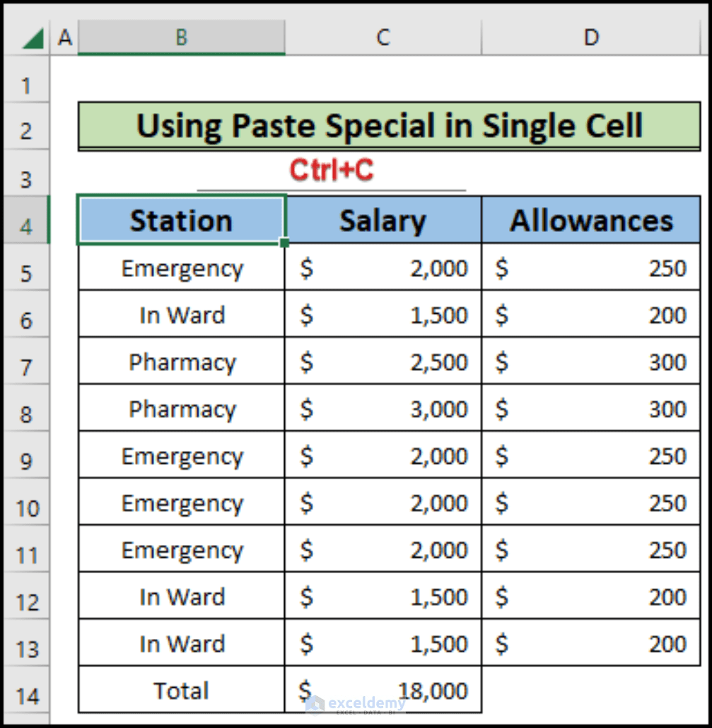Viewport: 712px width, 728px height.
Task: Select the 250 allowance in row 5
Action: (x=591, y=268)
